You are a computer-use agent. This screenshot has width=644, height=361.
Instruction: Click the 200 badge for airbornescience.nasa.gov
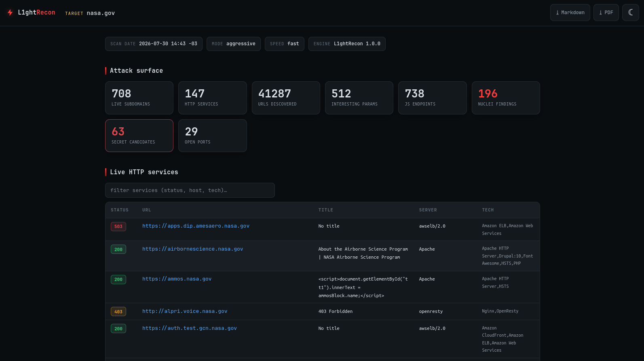[118, 249]
